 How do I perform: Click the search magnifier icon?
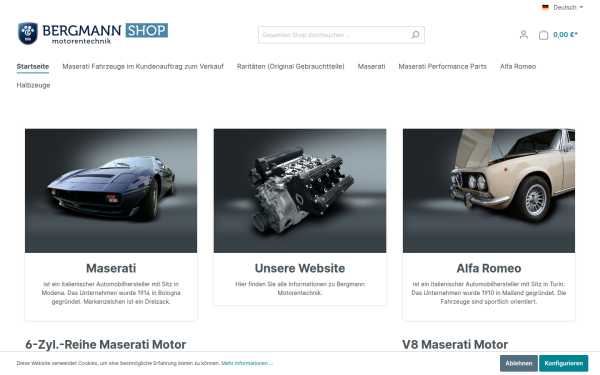coord(415,35)
